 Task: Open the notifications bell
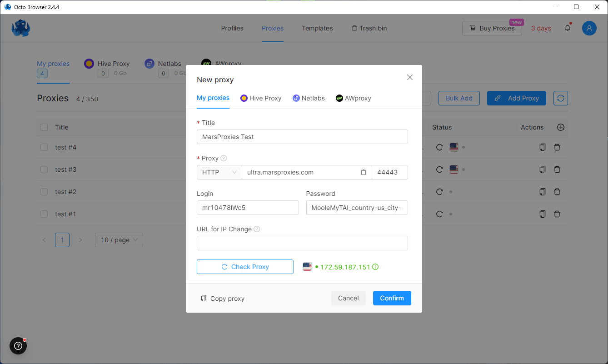(568, 28)
